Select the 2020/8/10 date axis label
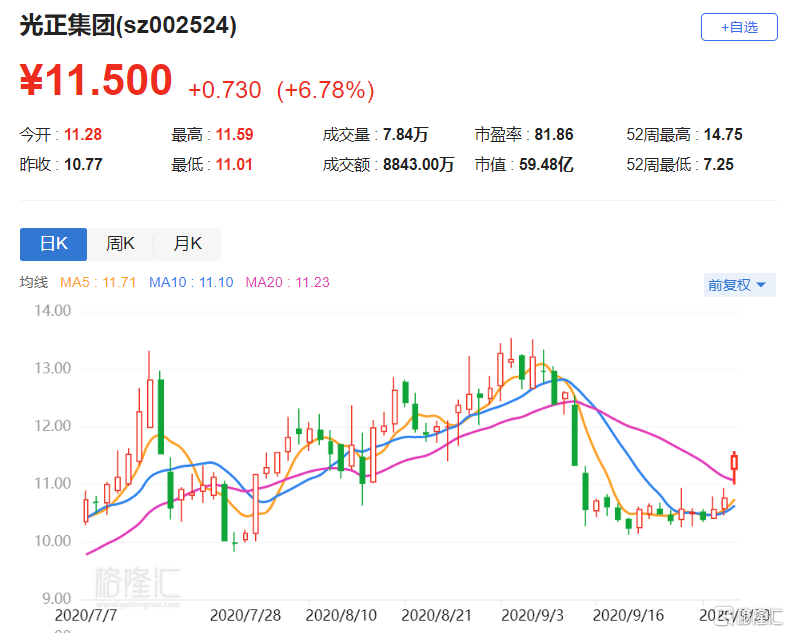 [x=341, y=615]
